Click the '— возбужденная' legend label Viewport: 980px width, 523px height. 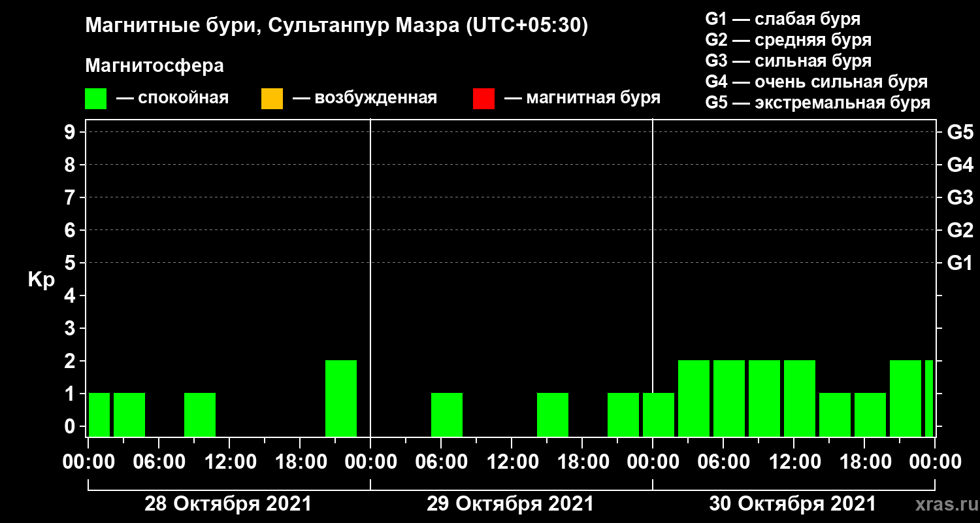pos(365,99)
